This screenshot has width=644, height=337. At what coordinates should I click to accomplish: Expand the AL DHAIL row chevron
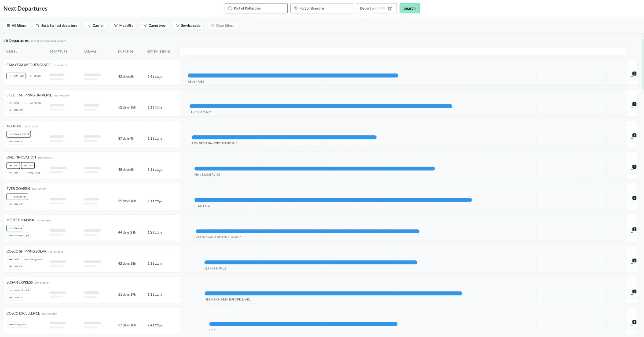click(x=632, y=138)
